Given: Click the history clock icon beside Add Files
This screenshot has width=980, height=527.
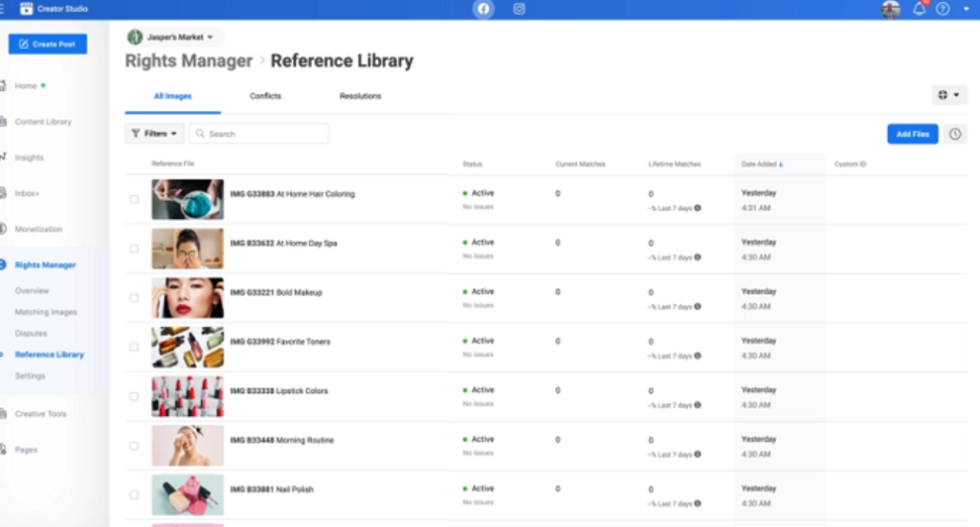Looking at the screenshot, I should [955, 135].
